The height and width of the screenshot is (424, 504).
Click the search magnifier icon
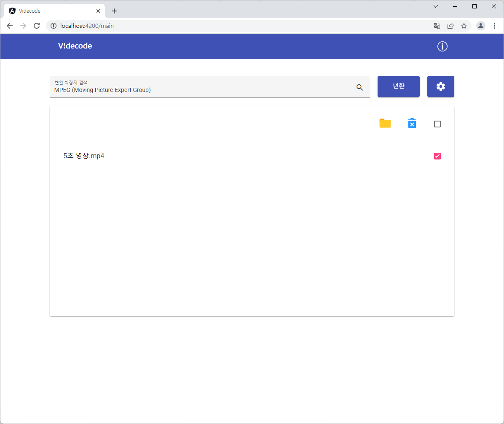(x=360, y=87)
